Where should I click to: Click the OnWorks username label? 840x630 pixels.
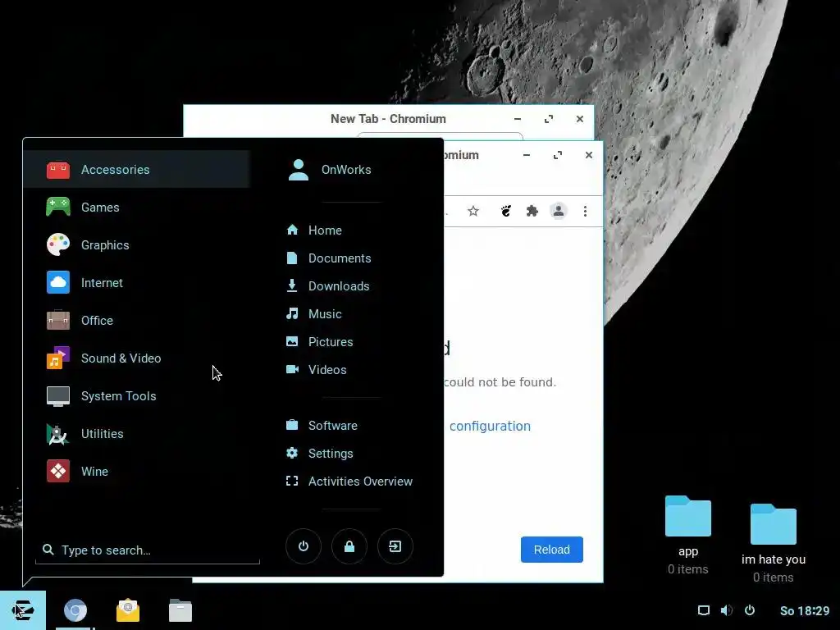pos(346,170)
